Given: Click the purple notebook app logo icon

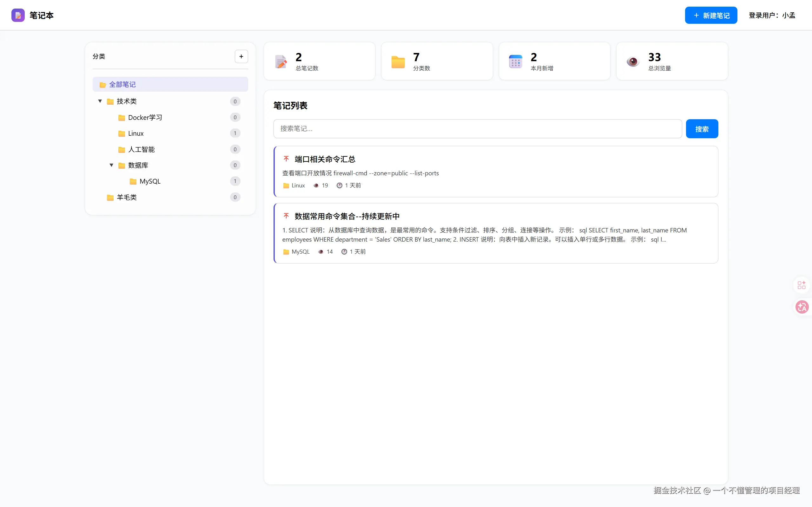Looking at the screenshot, I should click(x=18, y=15).
